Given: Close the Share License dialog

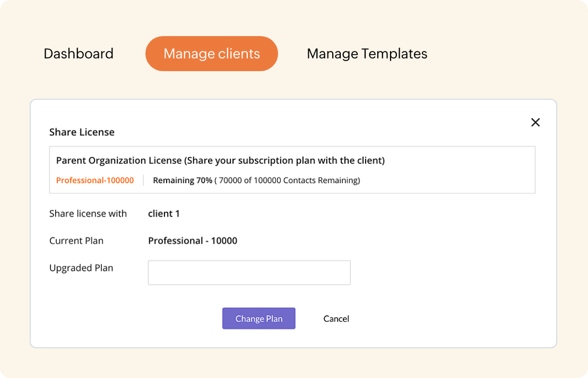Looking at the screenshot, I should click(535, 123).
